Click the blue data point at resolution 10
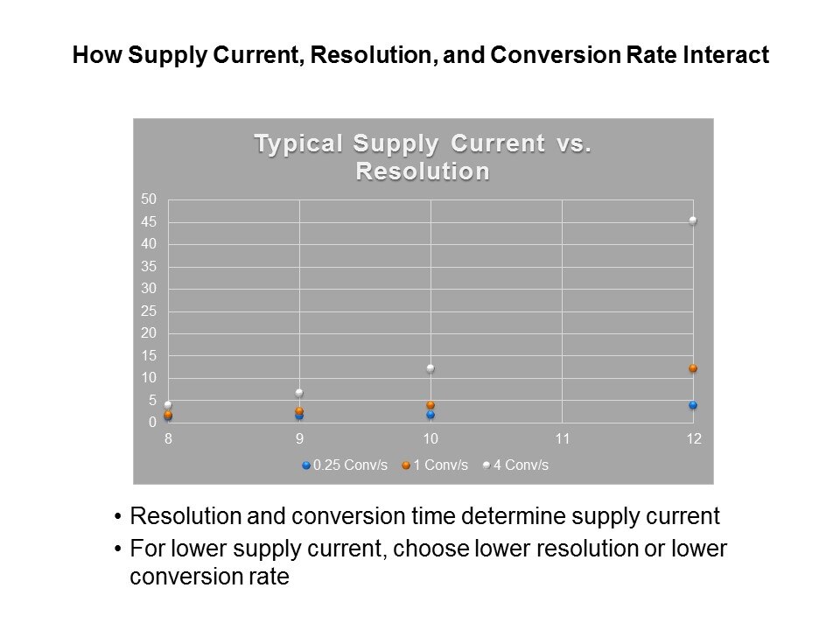Image resolution: width=840 pixels, height=630 pixels. tap(430, 415)
